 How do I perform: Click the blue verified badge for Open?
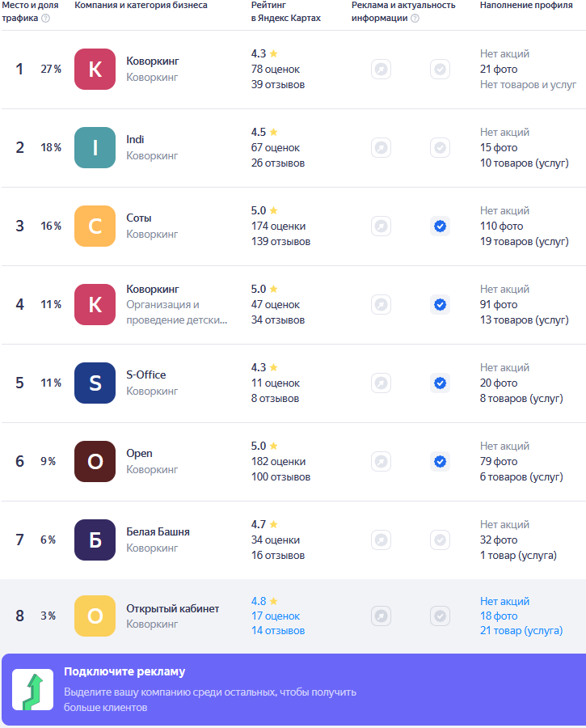click(440, 462)
